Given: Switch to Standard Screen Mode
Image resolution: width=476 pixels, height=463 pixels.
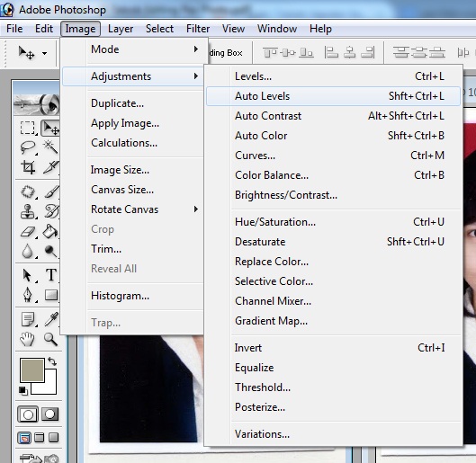Looking at the screenshot, I should (x=24, y=438).
